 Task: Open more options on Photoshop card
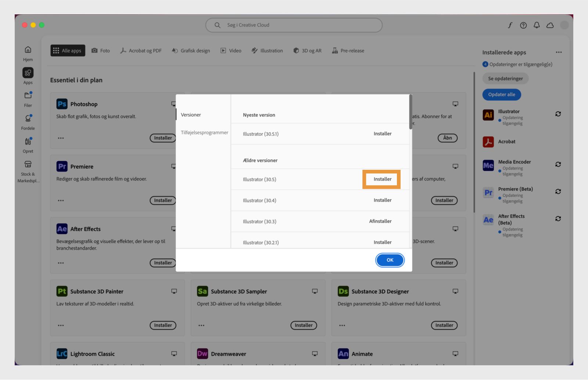click(x=61, y=138)
